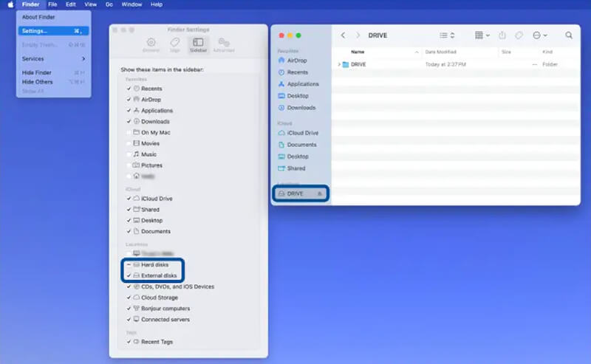Screen dimensions: 591x364
Task: Open the Go menu
Action: [109, 4]
